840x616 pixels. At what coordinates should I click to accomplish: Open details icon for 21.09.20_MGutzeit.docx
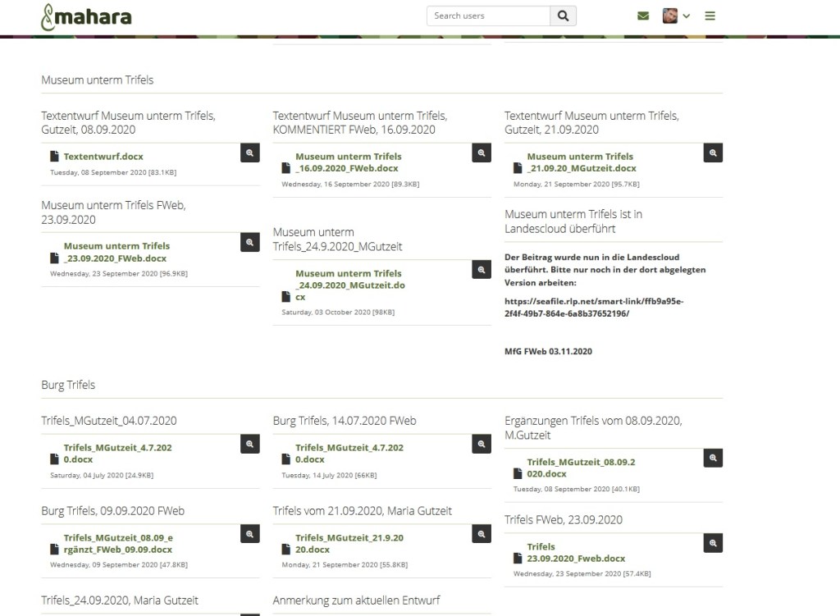click(x=713, y=153)
